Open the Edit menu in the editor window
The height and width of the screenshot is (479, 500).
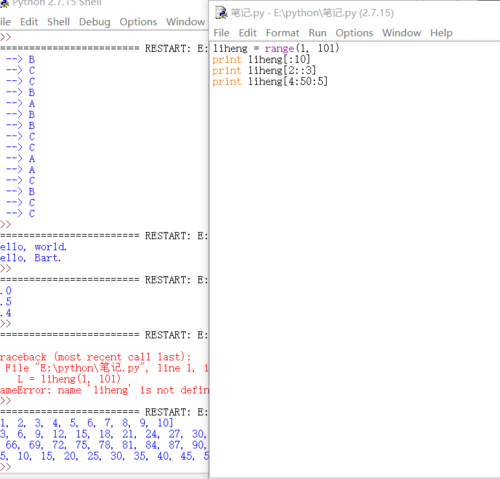[x=247, y=33]
